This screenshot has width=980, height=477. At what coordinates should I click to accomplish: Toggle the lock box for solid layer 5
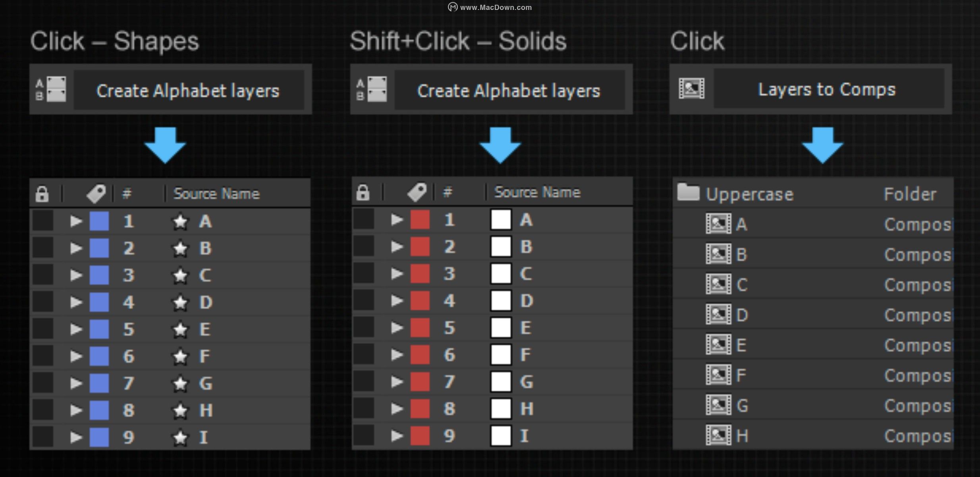click(363, 327)
